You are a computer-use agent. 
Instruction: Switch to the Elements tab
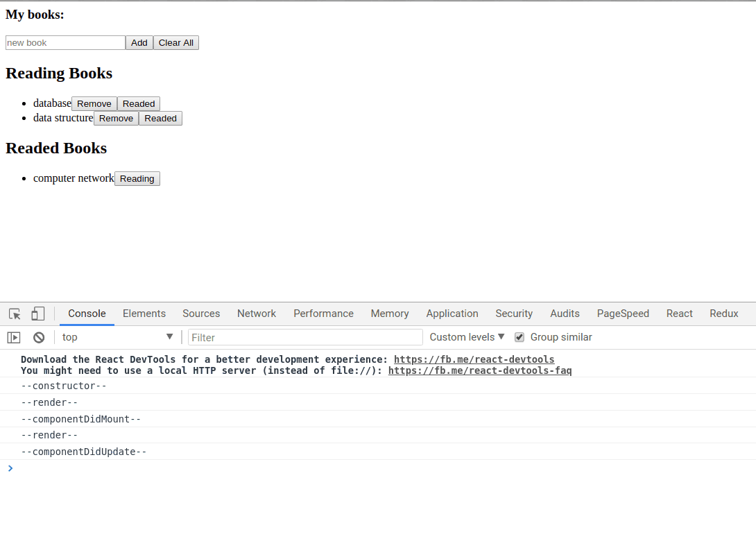(144, 314)
